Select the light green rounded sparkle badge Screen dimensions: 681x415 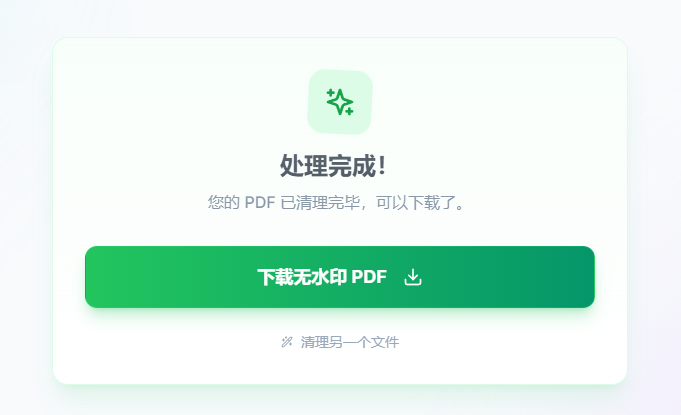click(x=340, y=102)
